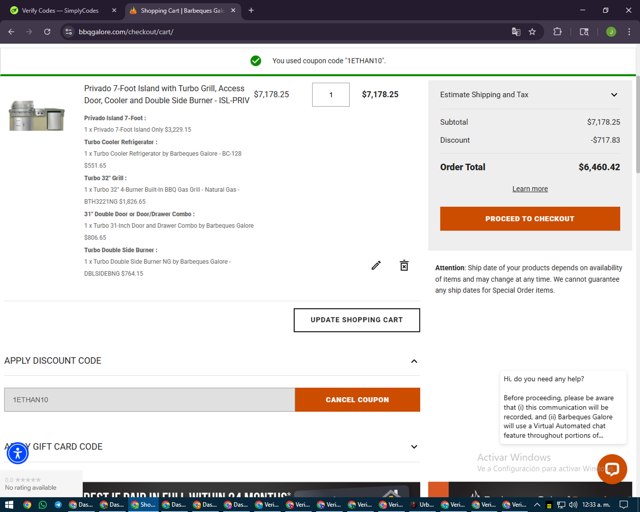Bookmark this page with star icon
Image resolution: width=640 pixels, height=512 pixels.
coord(532,32)
